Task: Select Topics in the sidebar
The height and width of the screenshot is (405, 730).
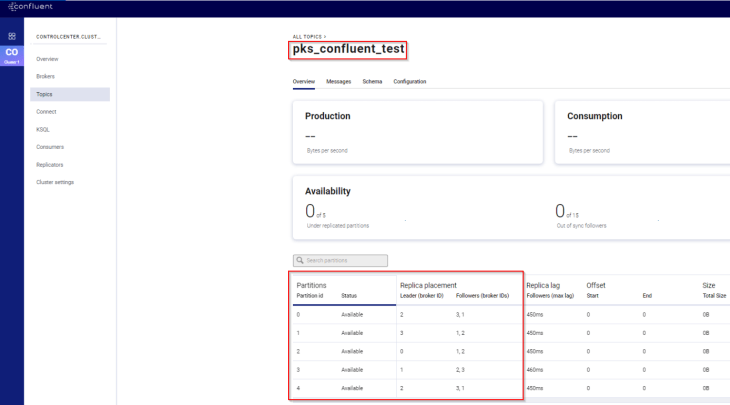Action: [x=45, y=94]
